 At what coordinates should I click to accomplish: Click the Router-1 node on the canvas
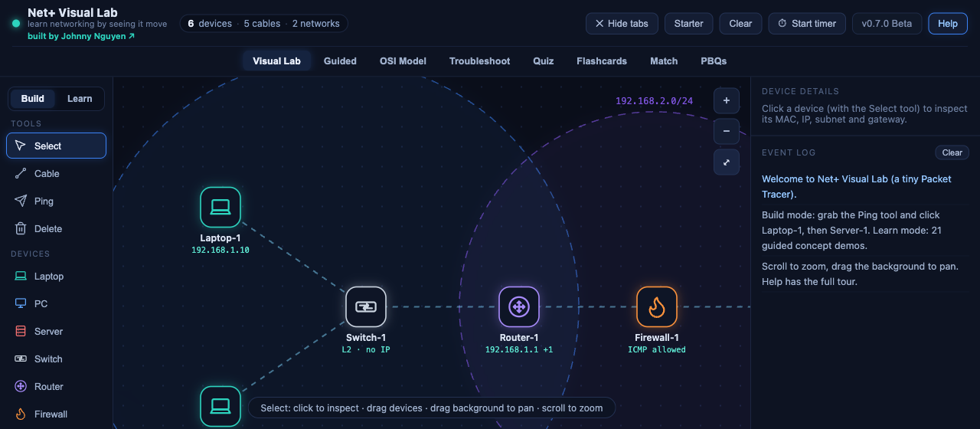pyautogui.click(x=519, y=307)
